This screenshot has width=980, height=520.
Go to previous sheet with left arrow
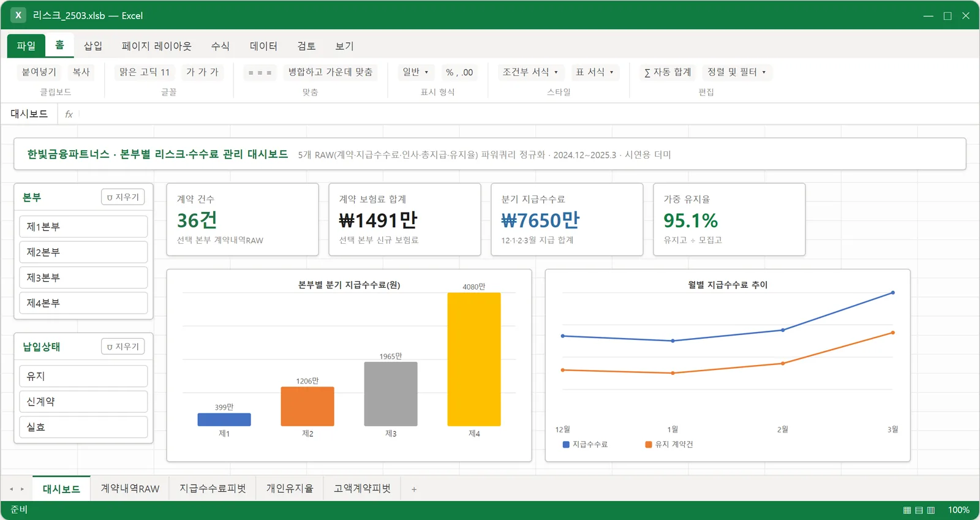pyautogui.click(x=11, y=489)
